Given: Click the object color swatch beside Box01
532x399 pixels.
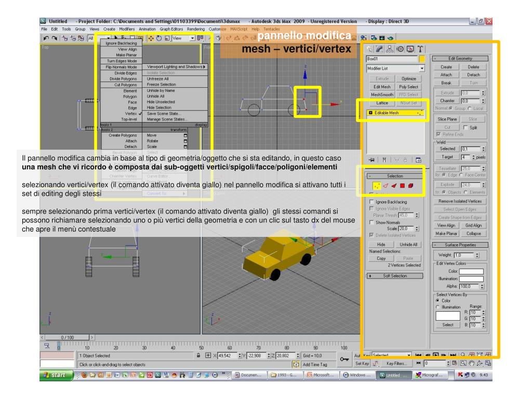Looking at the screenshot, I should point(422,59).
